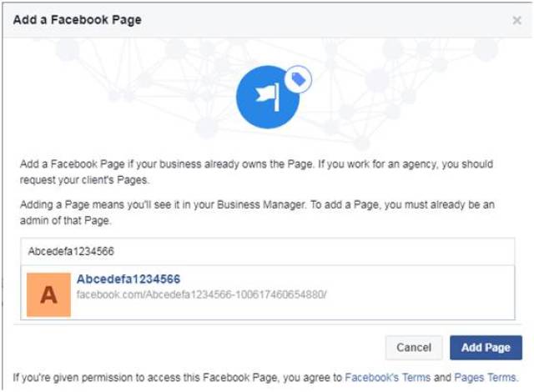Open the Facebook's Terms link
The height and width of the screenshot is (392, 534).
[x=388, y=377]
